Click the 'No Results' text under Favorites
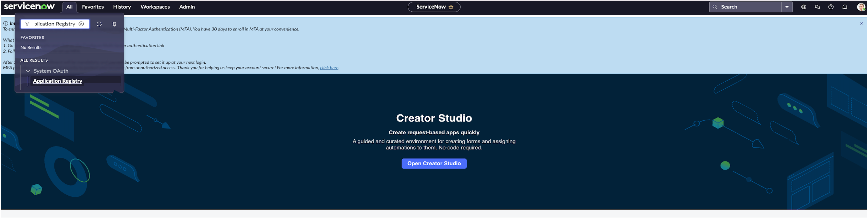 pos(31,48)
